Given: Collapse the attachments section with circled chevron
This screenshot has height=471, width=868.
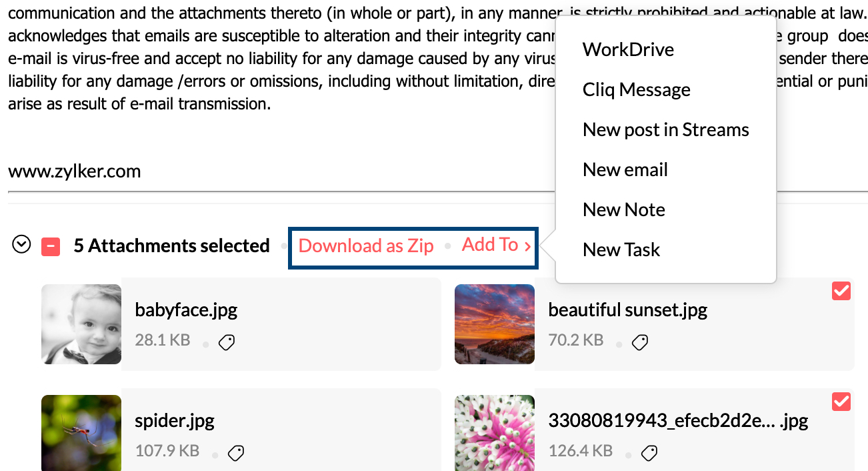Looking at the screenshot, I should tap(22, 246).
